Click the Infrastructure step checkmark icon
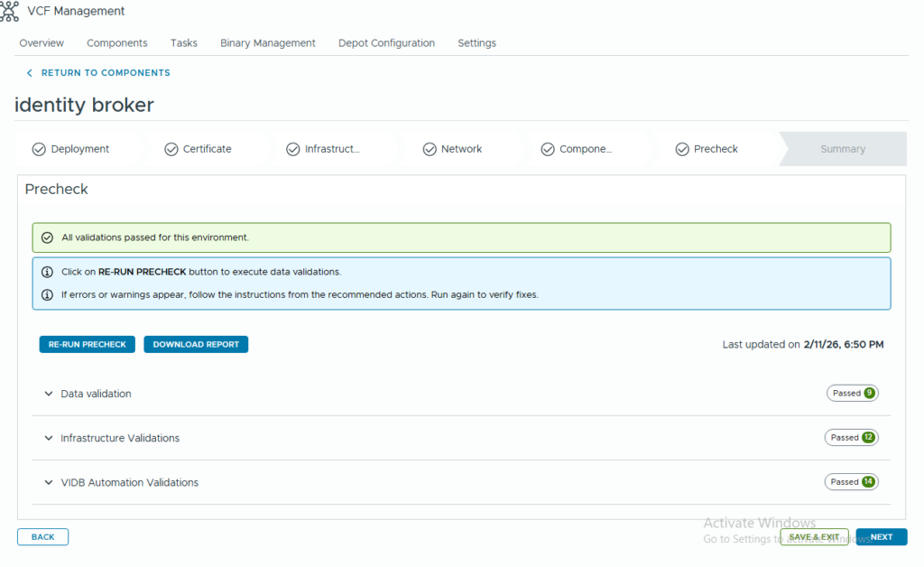The image size is (924, 567). coord(292,150)
